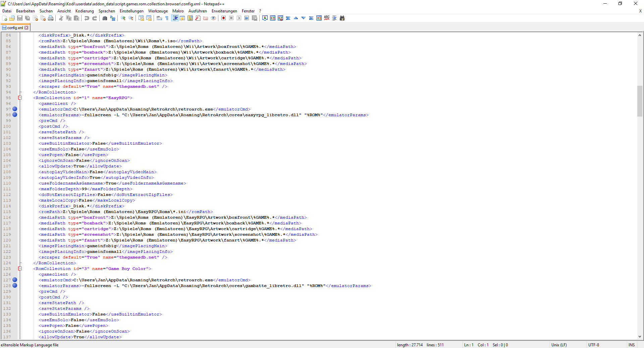Viewport: 644px width, 348px height.
Task: Show all characters with paragraph icon
Action: (167, 18)
